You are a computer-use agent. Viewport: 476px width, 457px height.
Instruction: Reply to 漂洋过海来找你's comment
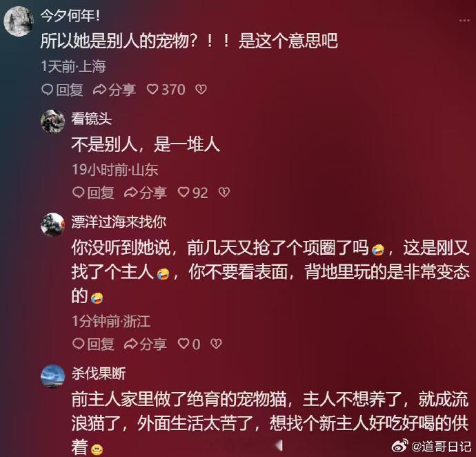(93, 344)
